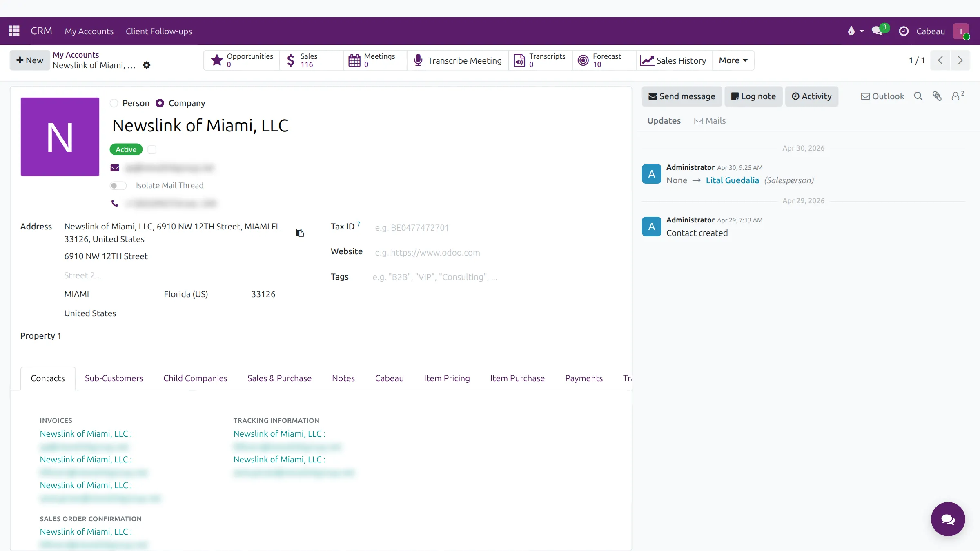Click the envelope email icon under Active
The height and width of the screenshot is (551, 980).
[x=115, y=168]
